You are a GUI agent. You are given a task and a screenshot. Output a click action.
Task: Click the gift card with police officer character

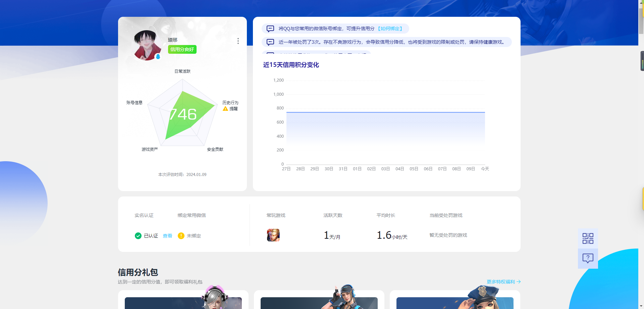tap(455, 300)
